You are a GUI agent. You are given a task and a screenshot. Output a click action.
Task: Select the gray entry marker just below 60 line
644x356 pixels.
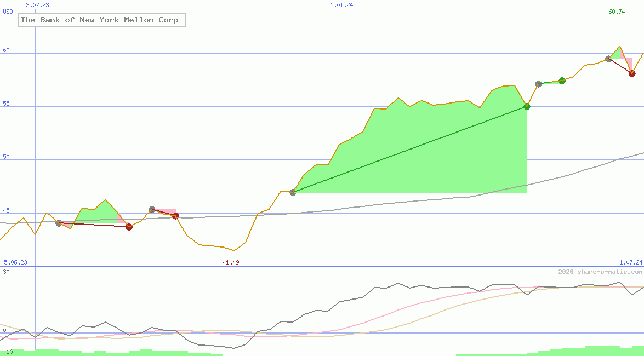coord(609,59)
